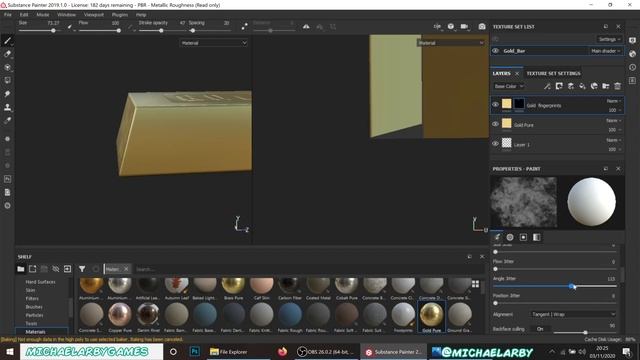
Task: Hide the Gold Pure layer
Action: tap(496, 124)
